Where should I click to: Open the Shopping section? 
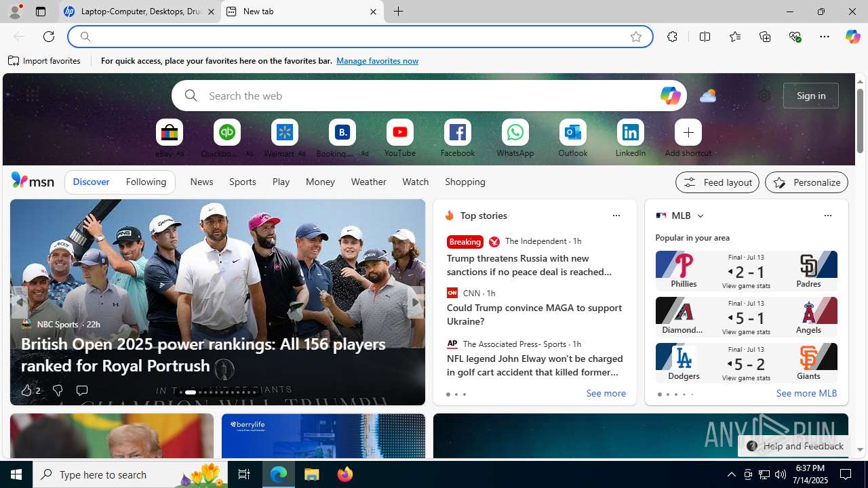tap(465, 182)
